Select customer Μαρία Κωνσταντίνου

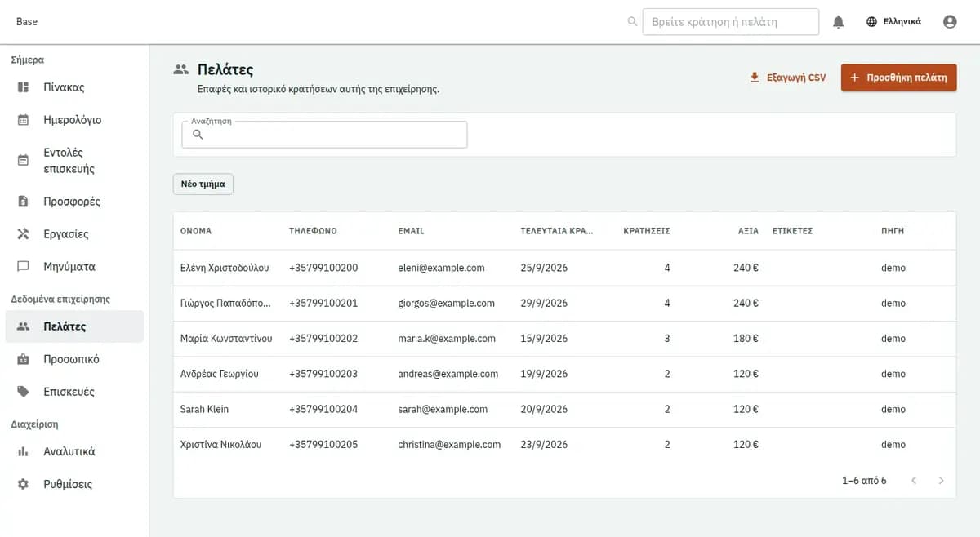click(226, 339)
